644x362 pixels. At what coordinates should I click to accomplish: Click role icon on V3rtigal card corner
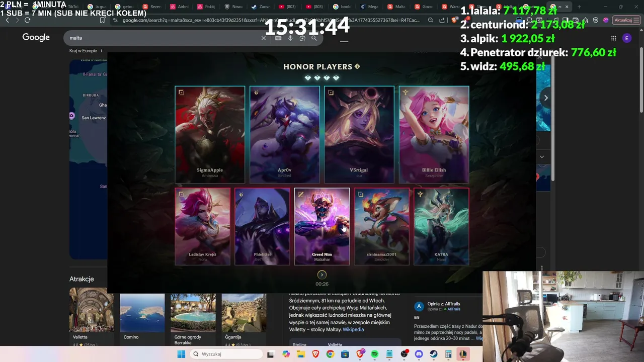click(x=331, y=93)
